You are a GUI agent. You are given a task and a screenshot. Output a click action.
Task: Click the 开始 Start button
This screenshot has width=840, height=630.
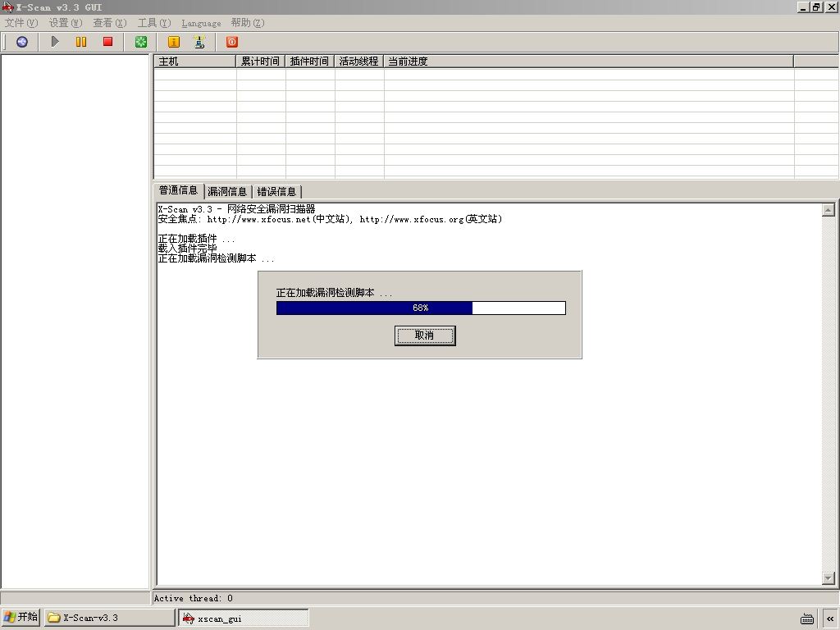click(x=21, y=617)
